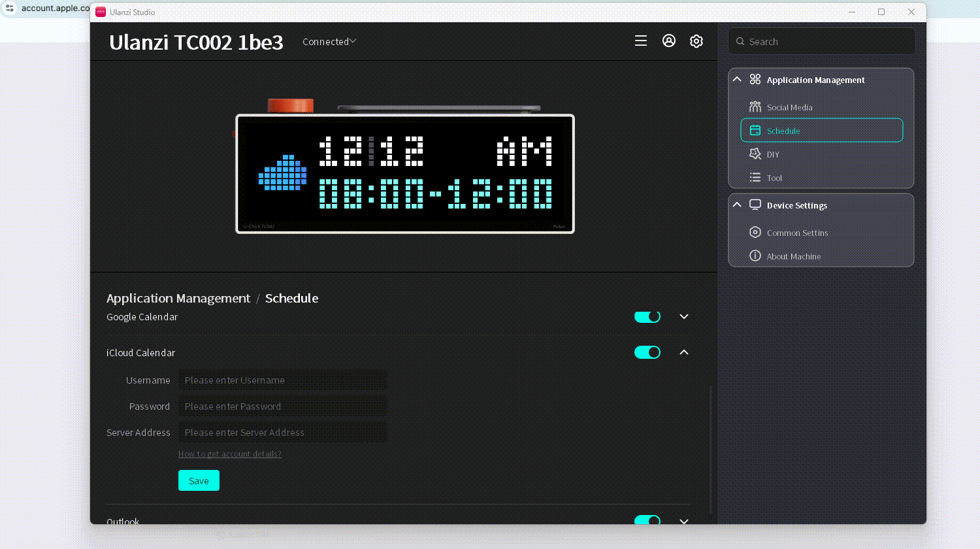Disable the Google Calendar toggle
Image resolution: width=980 pixels, height=549 pixels.
point(647,316)
